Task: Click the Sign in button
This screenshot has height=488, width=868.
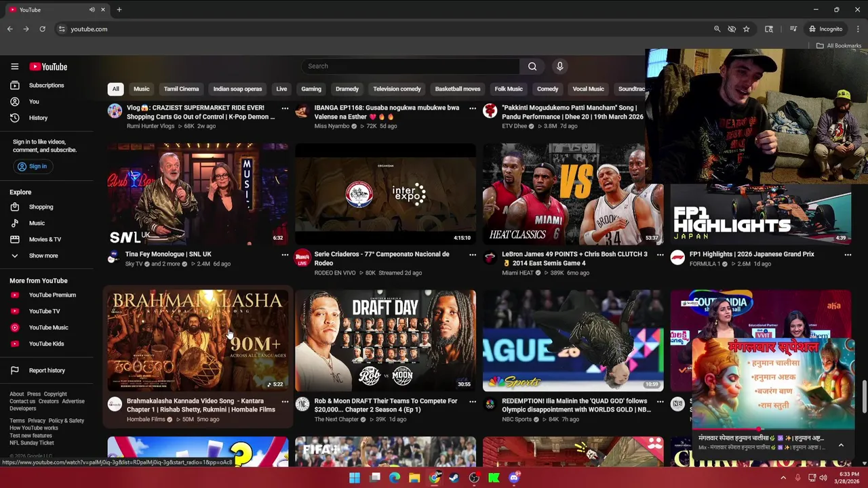Action: tap(33, 166)
